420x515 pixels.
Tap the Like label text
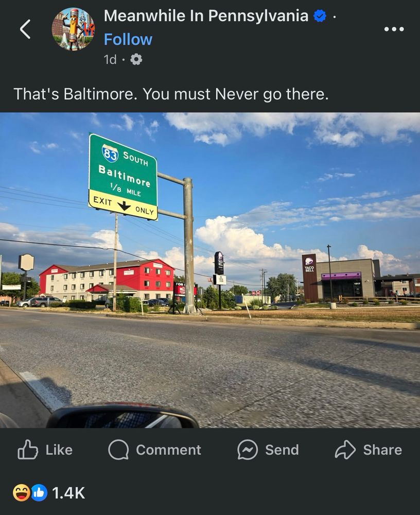59,450
